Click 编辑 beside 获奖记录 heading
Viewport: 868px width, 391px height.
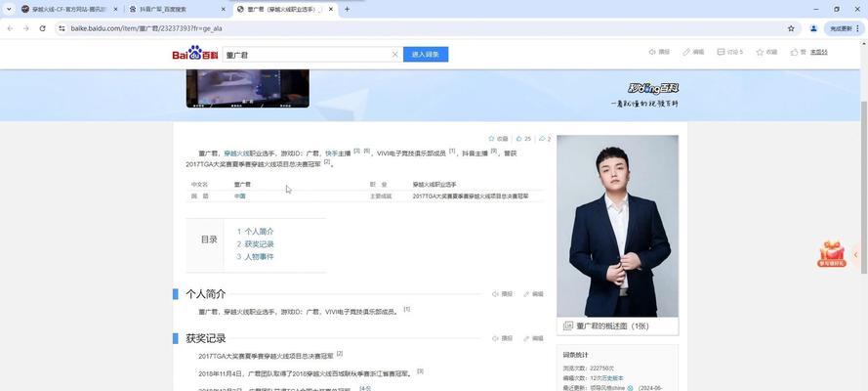[534, 338]
